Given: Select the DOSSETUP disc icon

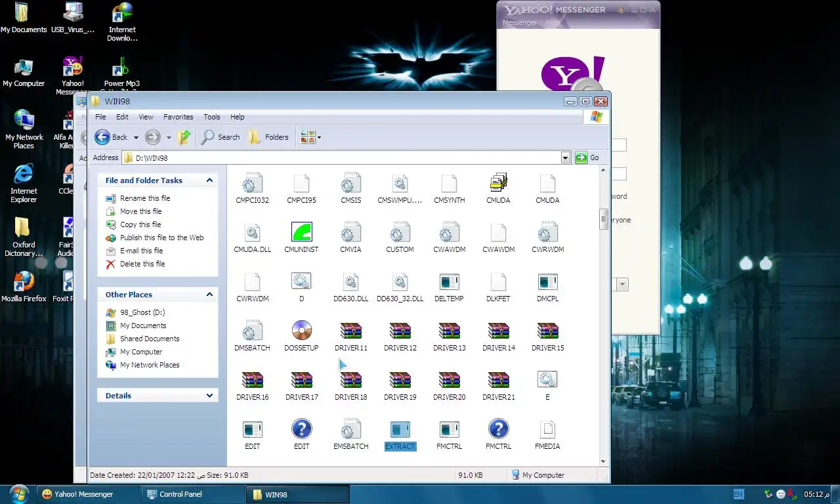Looking at the screenshot, I should point(301,331).
